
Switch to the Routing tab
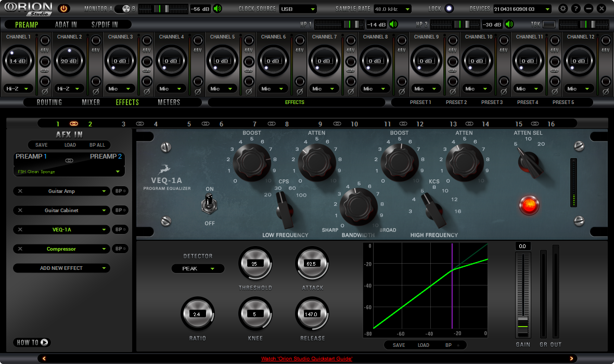(x=49, y=102)
